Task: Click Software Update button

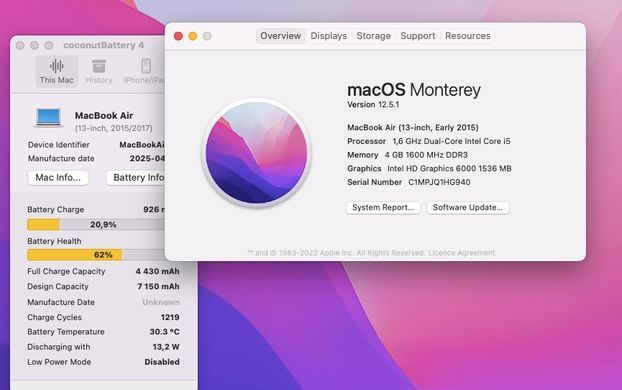Action: tap(468, 207)
